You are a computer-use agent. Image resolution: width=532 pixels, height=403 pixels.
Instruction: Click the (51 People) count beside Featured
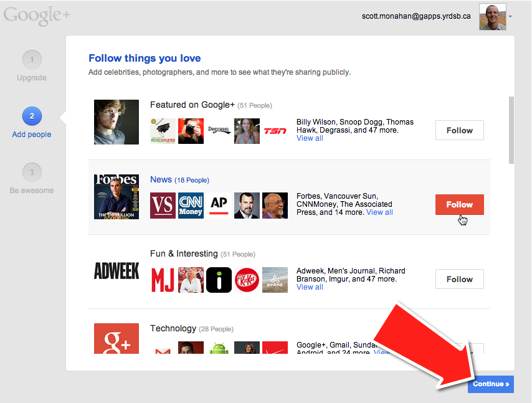[255, 105]
